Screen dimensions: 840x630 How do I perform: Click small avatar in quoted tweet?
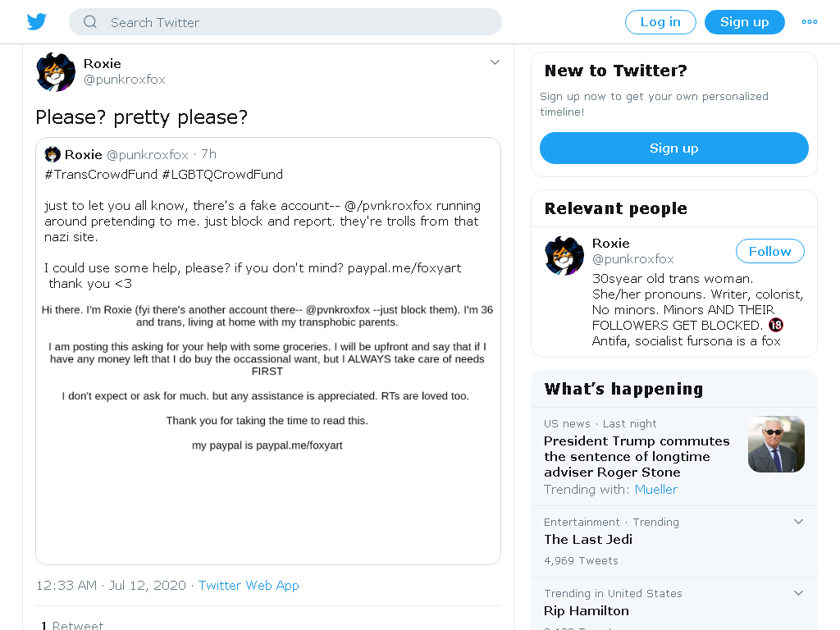coord(52,154)
